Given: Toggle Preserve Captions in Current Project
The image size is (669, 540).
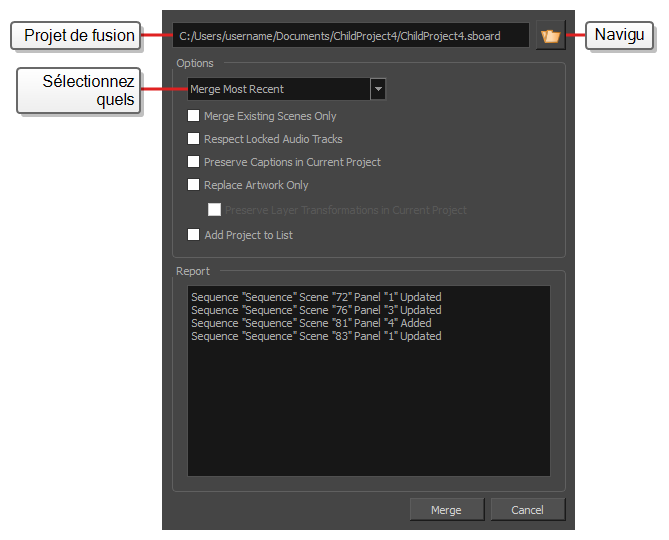Looking at the screenshot, I should (x=194, y=162).
